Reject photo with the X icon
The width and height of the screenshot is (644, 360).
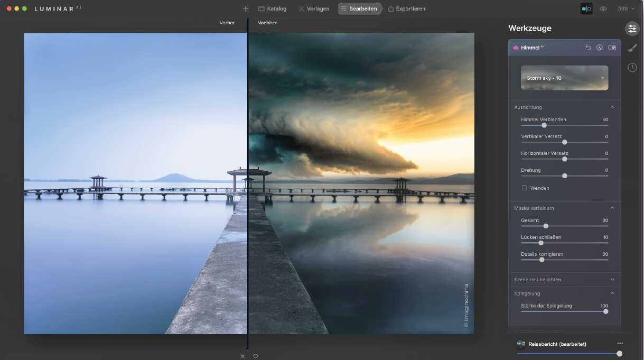point(243,356)
